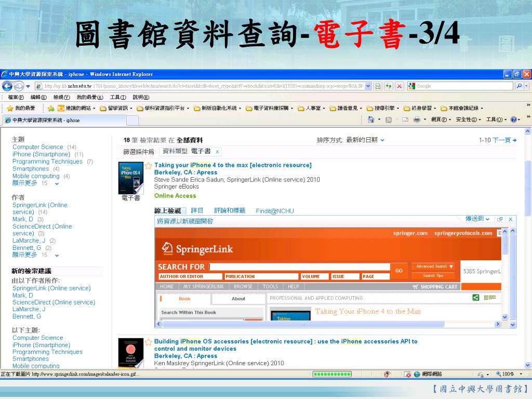Click the SpringerLink logo

point(197,249)
